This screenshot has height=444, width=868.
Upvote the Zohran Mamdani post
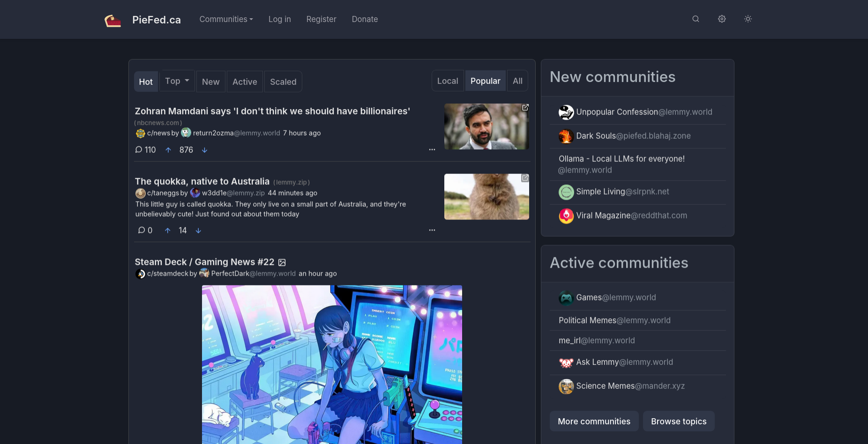[168, 150]
